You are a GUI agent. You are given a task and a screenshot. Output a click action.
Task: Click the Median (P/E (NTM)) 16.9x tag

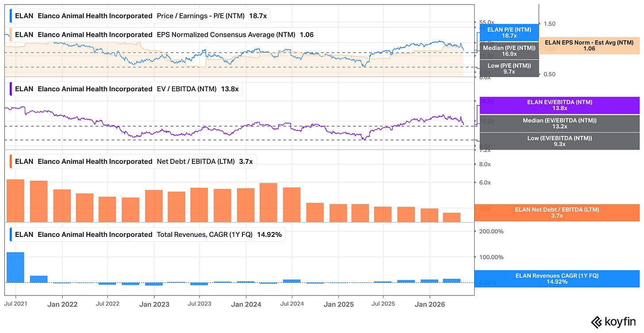[x=509, y=50]
